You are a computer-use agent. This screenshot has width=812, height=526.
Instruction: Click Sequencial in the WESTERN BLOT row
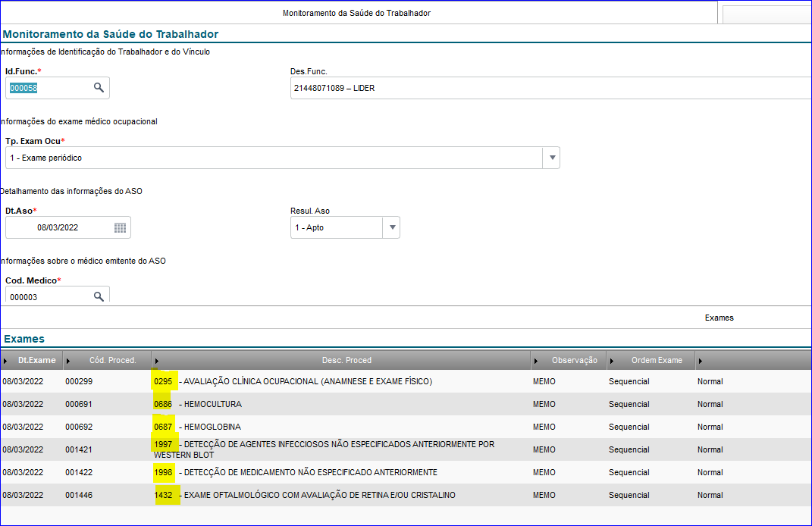pyautogui.click(x=629, y=450)
